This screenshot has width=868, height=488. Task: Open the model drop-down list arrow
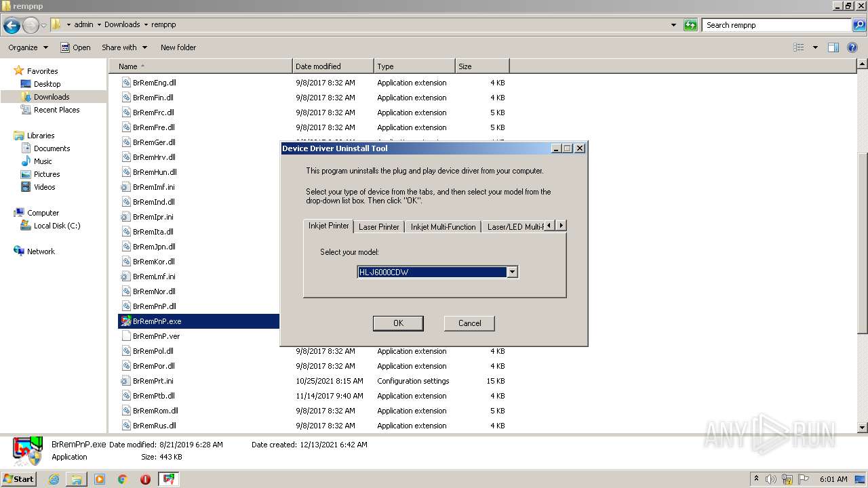coord(513,272)
